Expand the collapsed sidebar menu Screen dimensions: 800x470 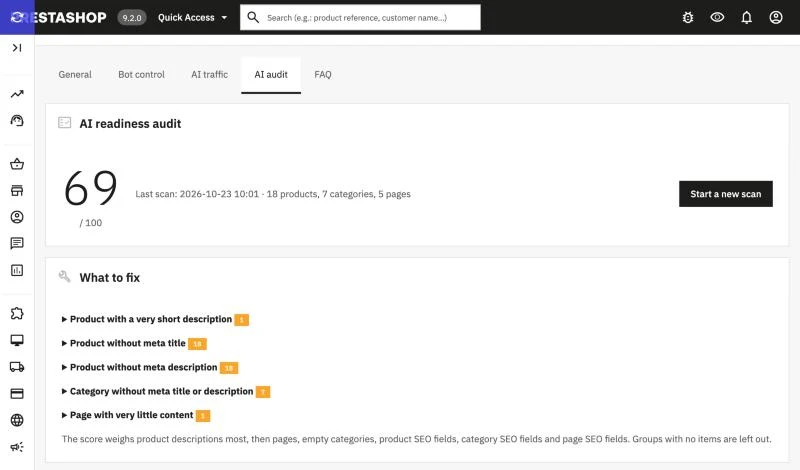point(17,47)
